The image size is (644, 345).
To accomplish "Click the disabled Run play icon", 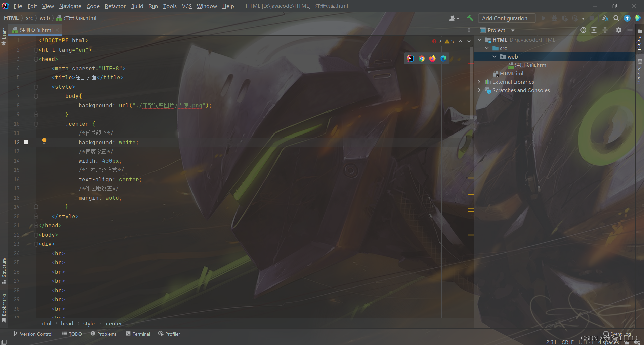I will point(543,18).
